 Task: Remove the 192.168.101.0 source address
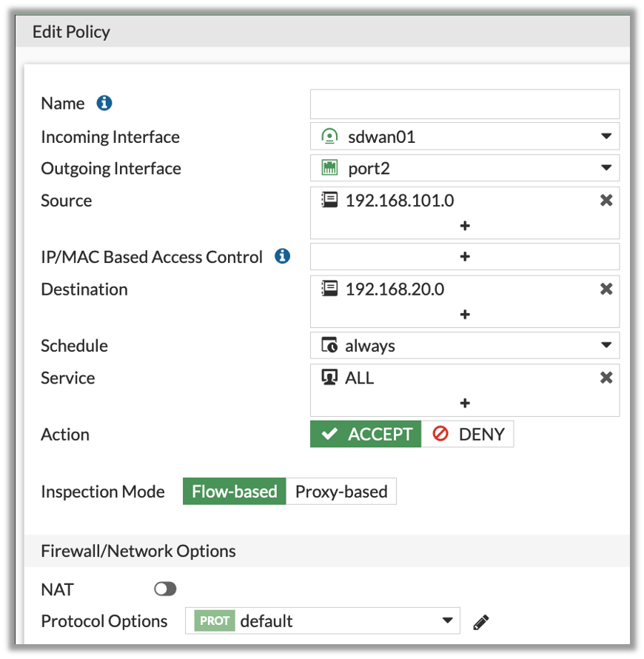(x=606, y=201)
